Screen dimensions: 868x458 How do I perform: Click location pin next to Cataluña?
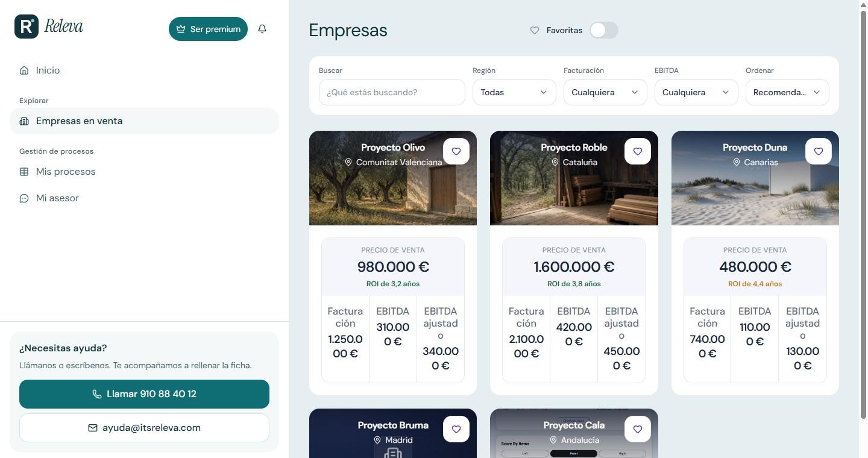tap(555, 162)
